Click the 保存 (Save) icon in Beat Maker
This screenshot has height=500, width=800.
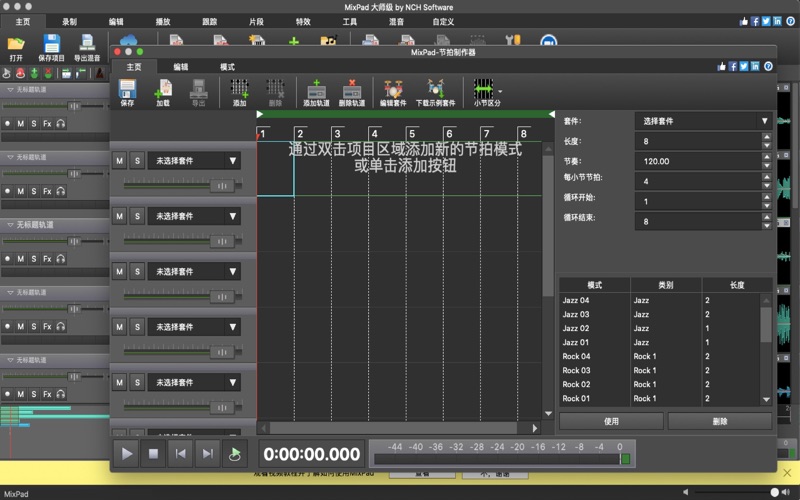127,91
